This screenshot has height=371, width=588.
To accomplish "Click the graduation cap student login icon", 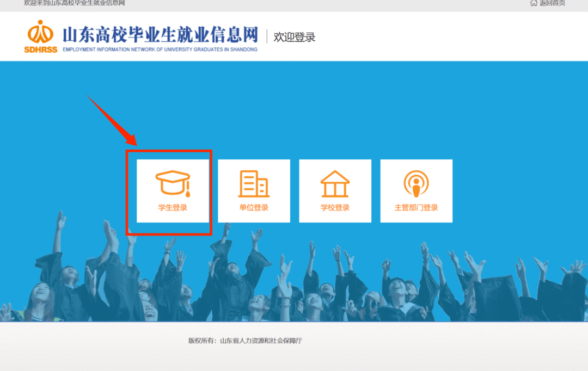I will point(173,183).
